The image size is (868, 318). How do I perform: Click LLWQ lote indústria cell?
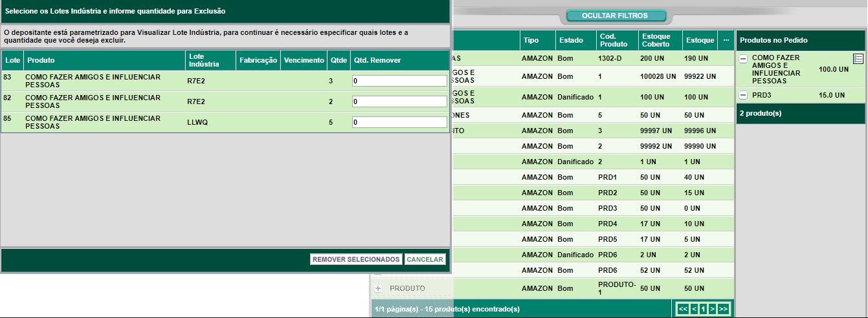pos(198,122)
